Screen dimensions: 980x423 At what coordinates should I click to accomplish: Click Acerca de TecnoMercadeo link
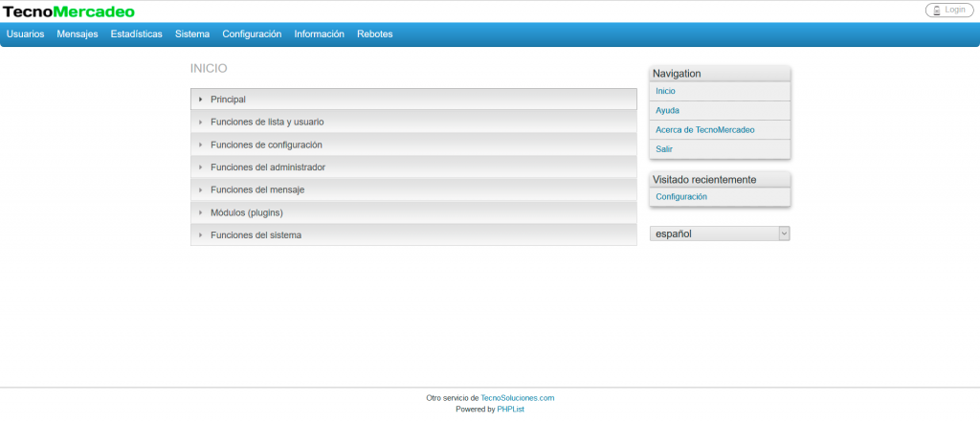tap(705, 130)
